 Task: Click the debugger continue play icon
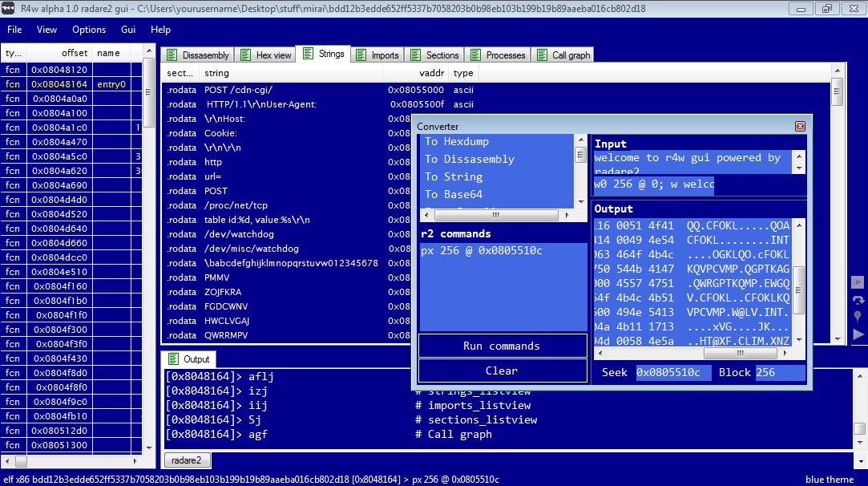pyautogui.click(x=858, y=334)
